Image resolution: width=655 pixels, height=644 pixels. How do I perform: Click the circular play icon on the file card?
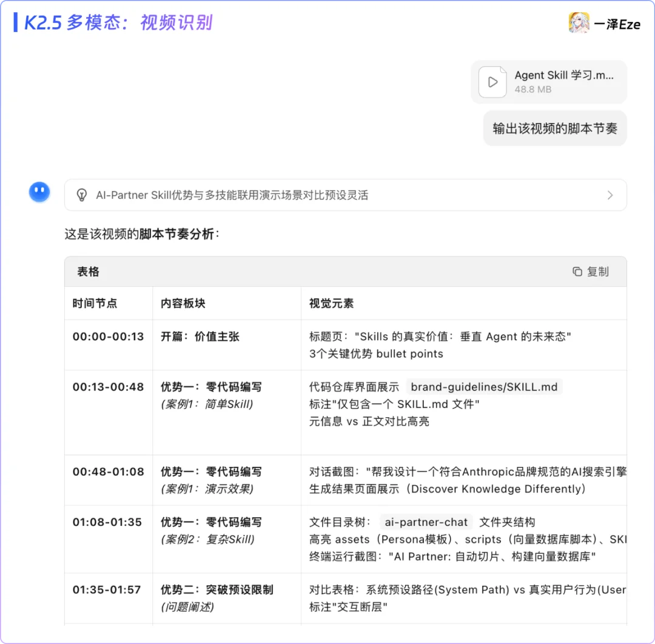click(x=492, y=82)
